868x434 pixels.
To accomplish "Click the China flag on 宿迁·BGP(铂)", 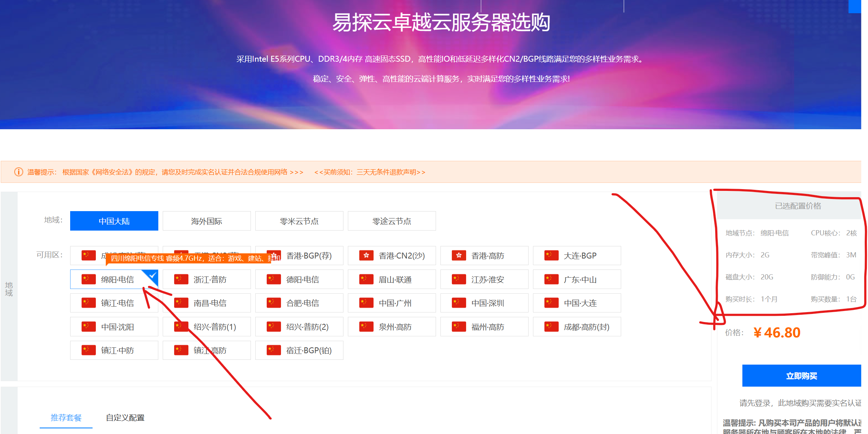I will 274,350.
